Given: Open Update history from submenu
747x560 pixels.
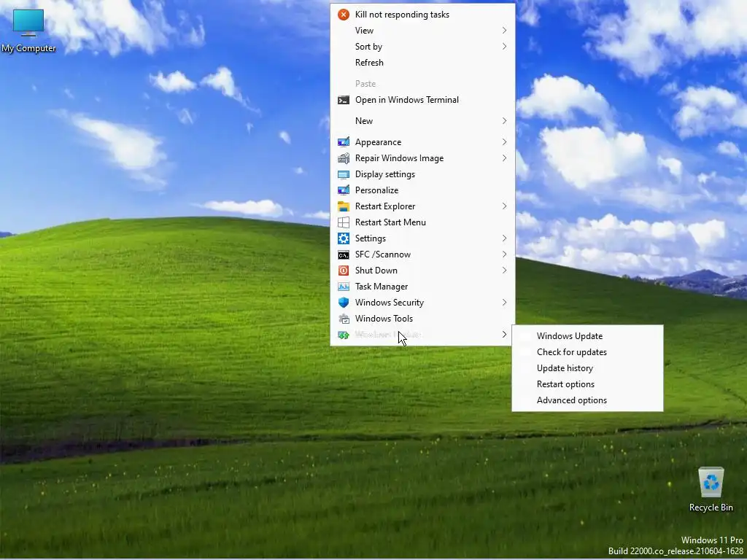Looking at the screenshot, I should [587, 368].
